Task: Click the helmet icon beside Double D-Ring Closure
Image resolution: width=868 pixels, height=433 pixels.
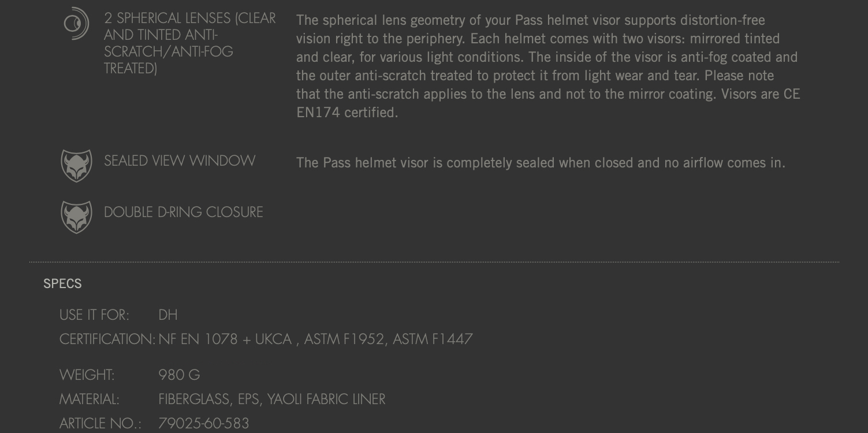Action: point(76,217)
